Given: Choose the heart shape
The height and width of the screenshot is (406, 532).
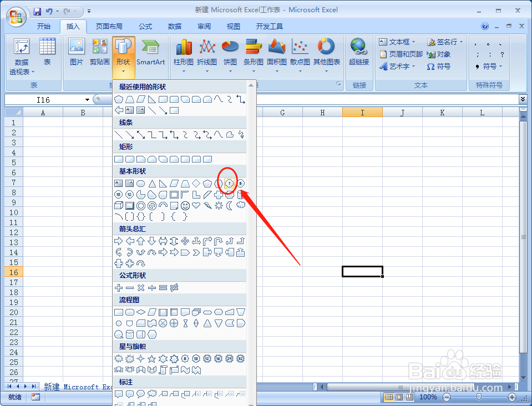Looking at the screenshot, I should coord(196,206).
